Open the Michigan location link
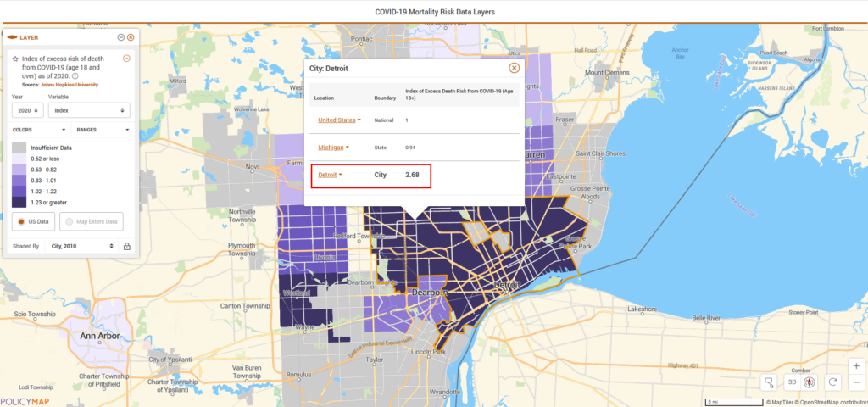The height and width of the screenshot is (407, 868). 330,147
